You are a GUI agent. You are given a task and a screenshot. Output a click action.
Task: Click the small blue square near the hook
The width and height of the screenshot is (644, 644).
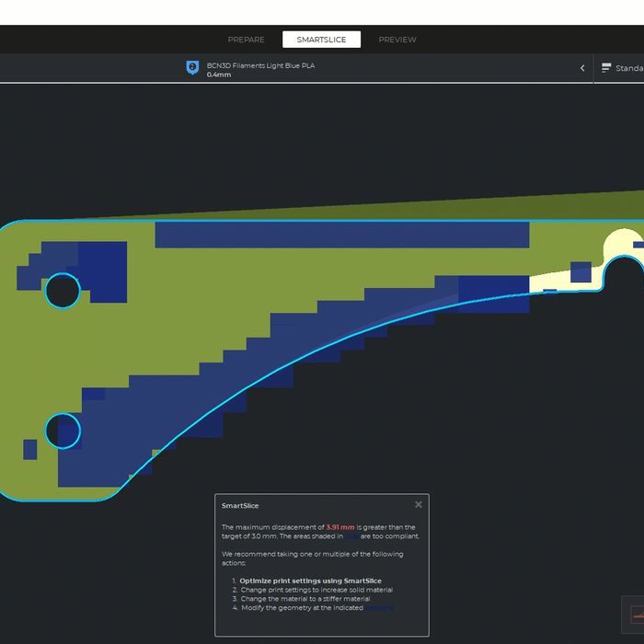point(581,271)
